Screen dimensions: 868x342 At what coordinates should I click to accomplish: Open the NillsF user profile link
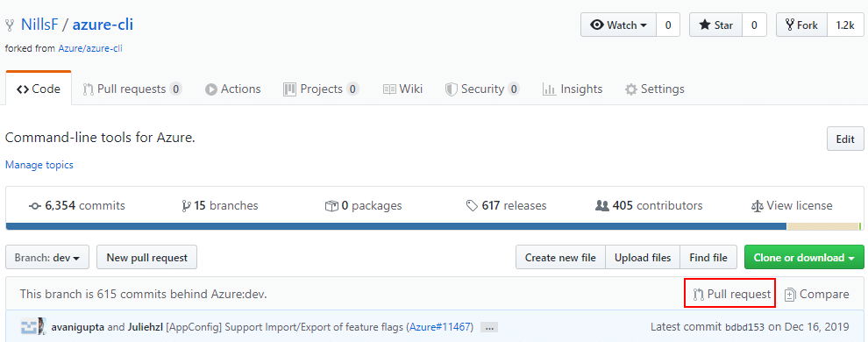[39, 25]
